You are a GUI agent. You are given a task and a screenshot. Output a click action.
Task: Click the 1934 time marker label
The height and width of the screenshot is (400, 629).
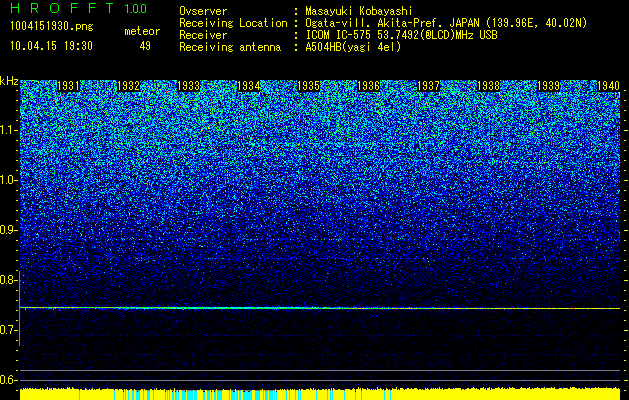(x=248, y=86)
